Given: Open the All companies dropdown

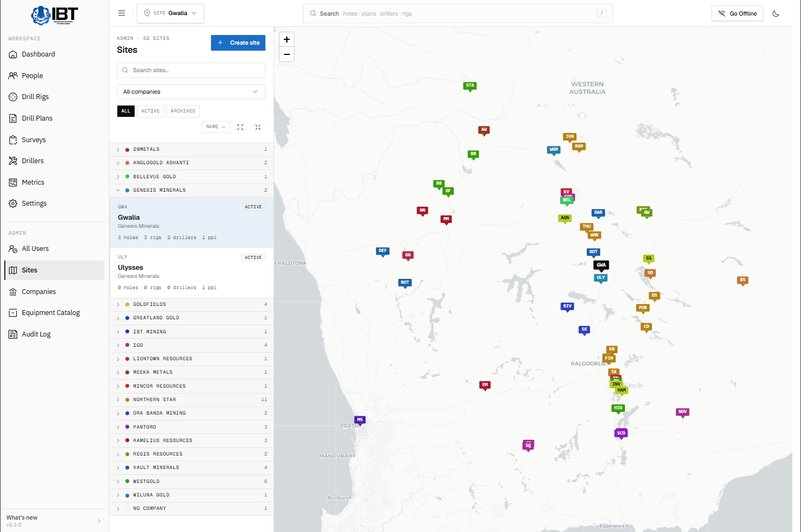Looking at the screenshot, I should [x=191, y=92].
